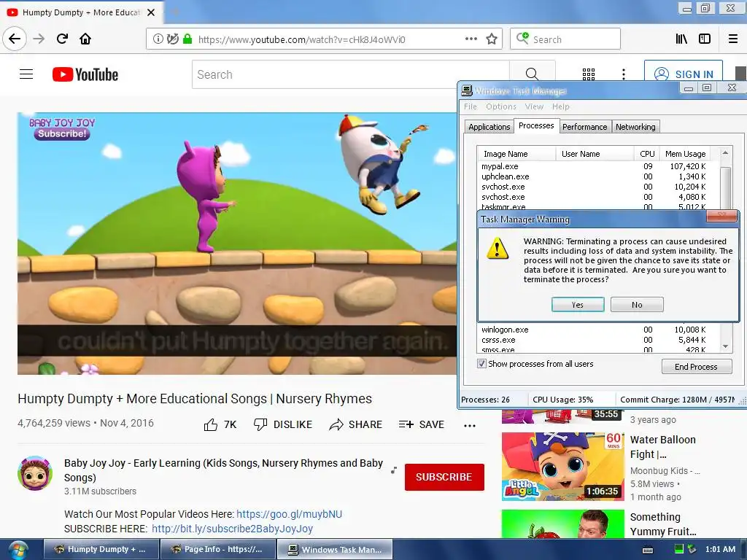Viewport: 747px width, 560px height.
Task: Open page actions three-dot menu in address bar
Action: (x=471, y=39)
